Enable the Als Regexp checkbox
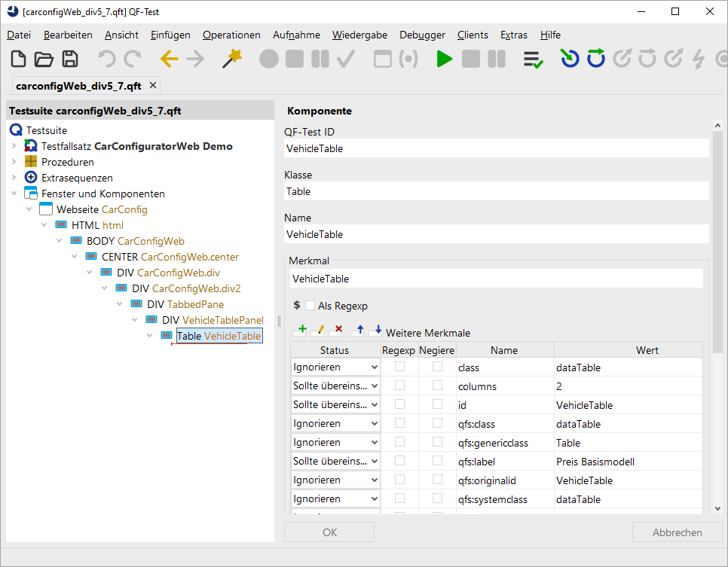 tap(310, 305)
